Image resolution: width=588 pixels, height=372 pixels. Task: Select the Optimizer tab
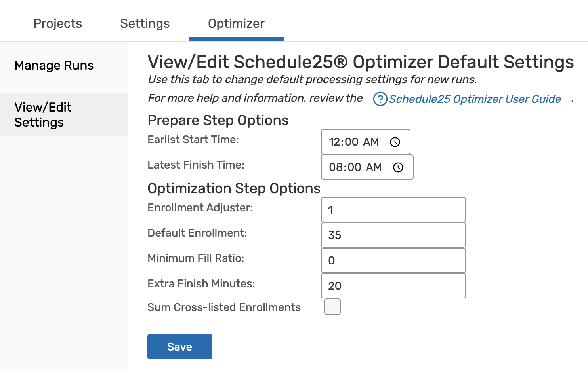pos(236,24)
